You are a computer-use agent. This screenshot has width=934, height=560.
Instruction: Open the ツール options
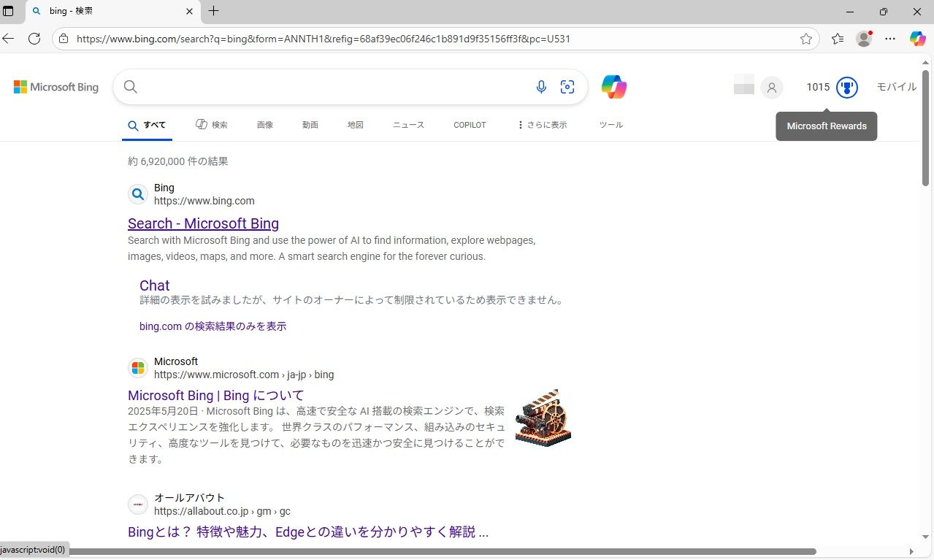pos(611,125)
